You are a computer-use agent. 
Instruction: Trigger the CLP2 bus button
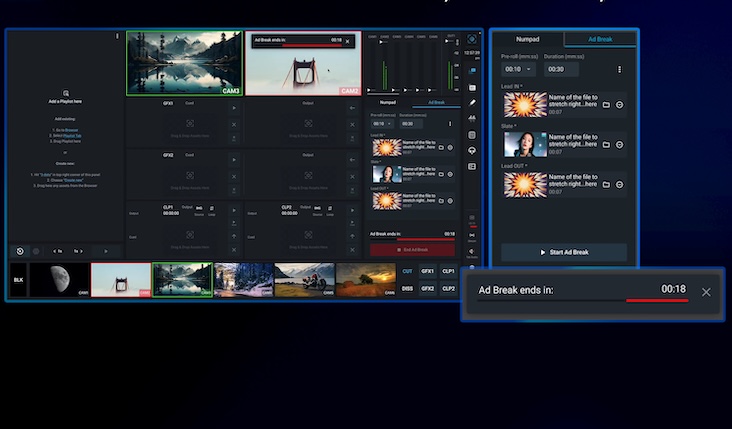click(x=448, y=288)
